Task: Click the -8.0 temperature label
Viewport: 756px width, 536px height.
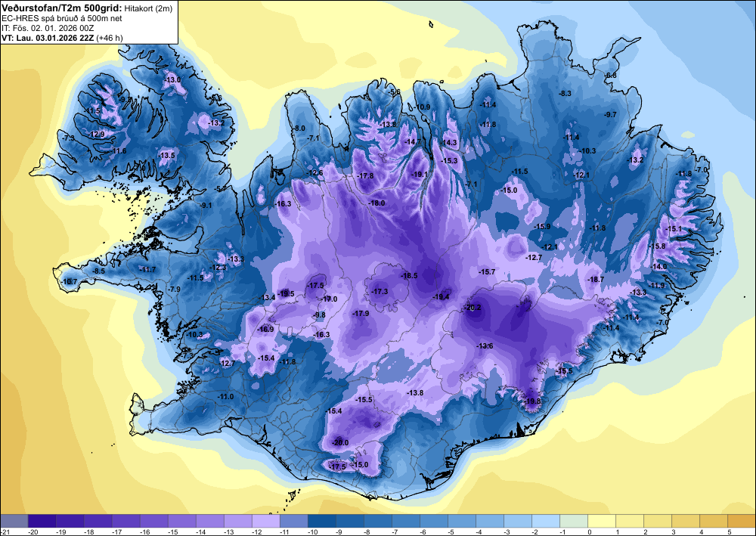Action: (299, 128)
